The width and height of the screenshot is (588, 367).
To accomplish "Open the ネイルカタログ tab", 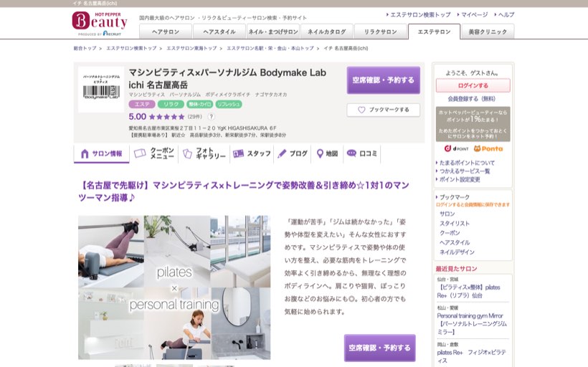I will 326,32.
